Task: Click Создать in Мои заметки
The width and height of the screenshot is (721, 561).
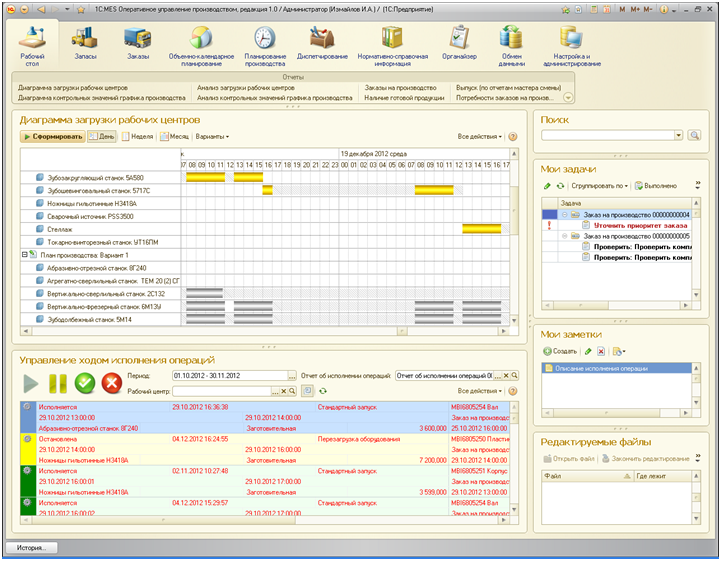Action: click(x=560, y=351)
